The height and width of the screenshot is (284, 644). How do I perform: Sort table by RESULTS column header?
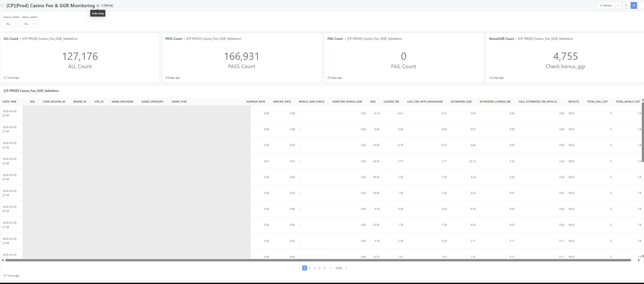click(x=574, y=102)
